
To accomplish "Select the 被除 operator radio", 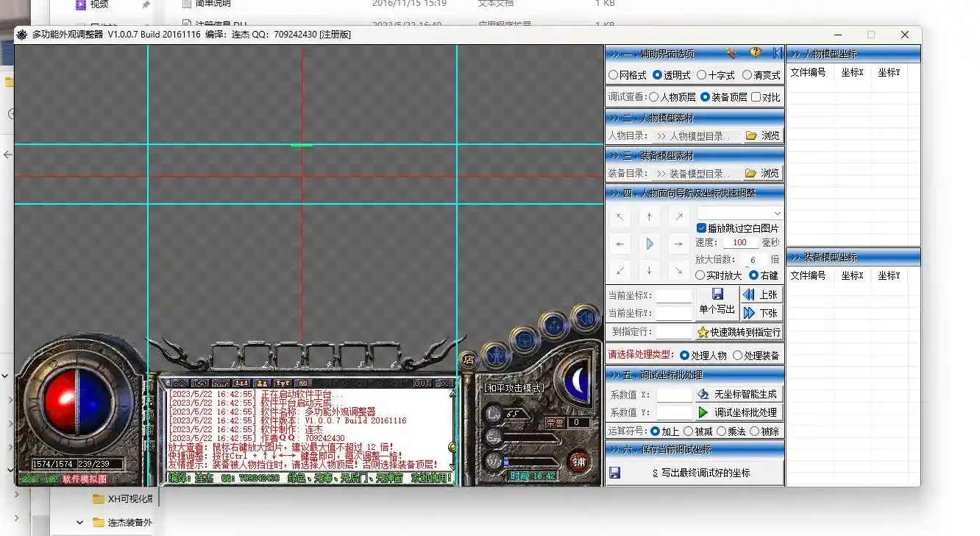I will [765, 431].
